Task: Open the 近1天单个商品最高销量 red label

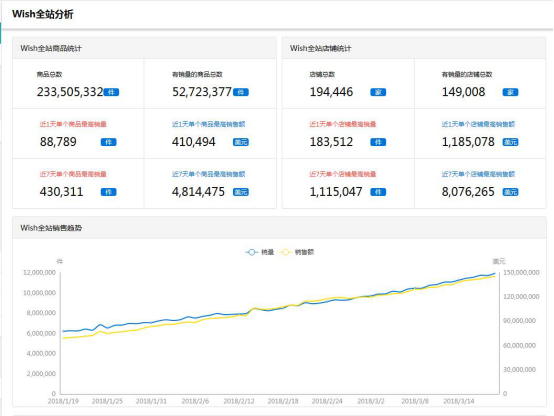Action: 73,124
